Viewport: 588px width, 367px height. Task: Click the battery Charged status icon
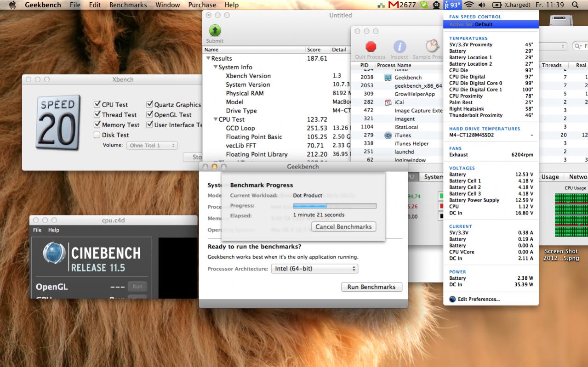click(x=497, y=5)
